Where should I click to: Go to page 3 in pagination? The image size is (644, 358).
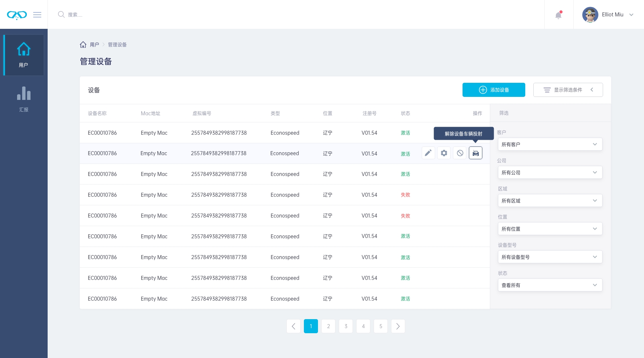click(x=346, y=326)
